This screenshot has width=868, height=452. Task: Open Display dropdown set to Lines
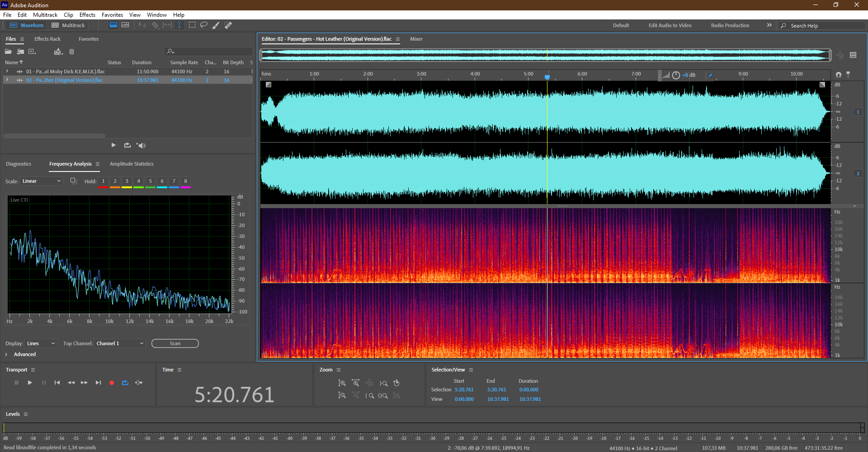click(41, 343)
